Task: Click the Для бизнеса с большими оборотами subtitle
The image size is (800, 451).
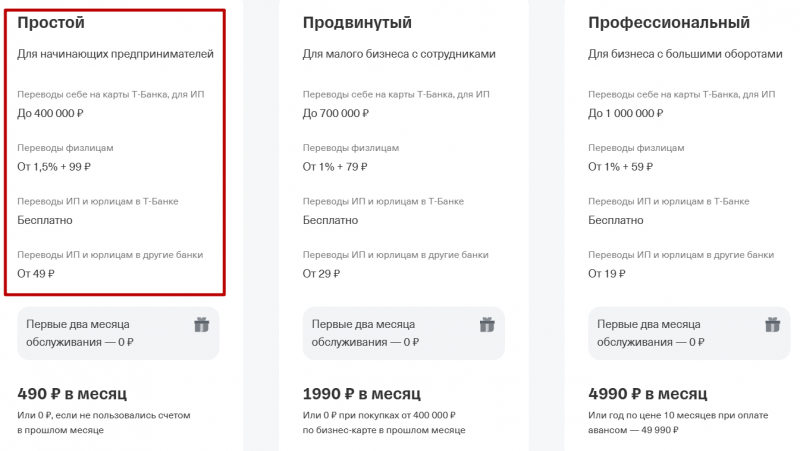Action: [x=685, y=55]
